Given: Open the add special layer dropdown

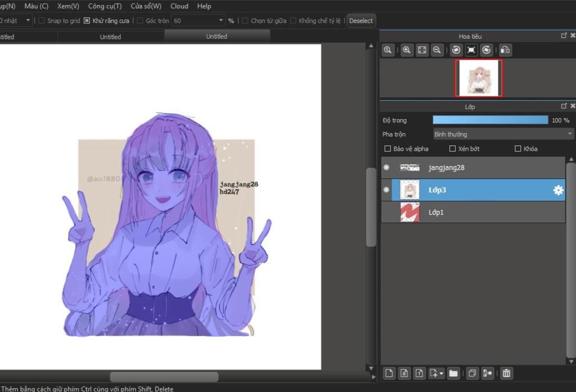Looking at the screenshot, I should click(x=436, y=373).
